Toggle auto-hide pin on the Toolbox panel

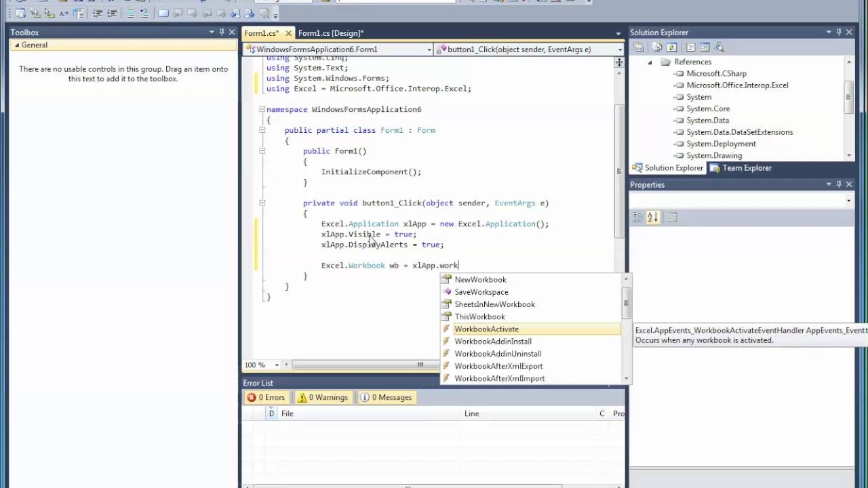pyautogui.click(x=221, y=33)
